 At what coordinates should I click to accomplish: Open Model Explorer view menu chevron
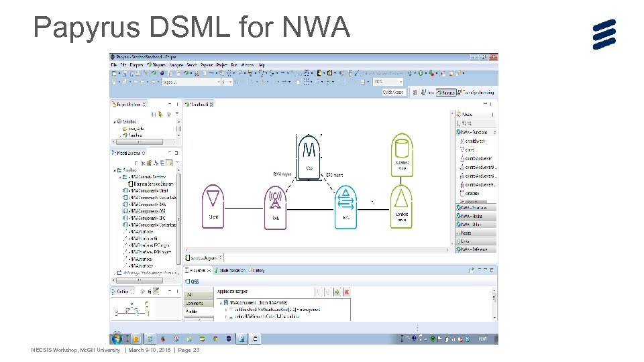pyautogui.click(x=177, y=163)
